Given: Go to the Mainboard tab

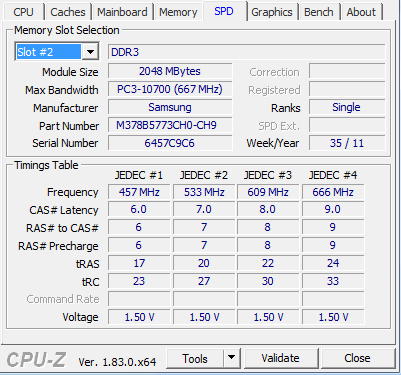Looking at the screenshot, I should tap(122, 12).
